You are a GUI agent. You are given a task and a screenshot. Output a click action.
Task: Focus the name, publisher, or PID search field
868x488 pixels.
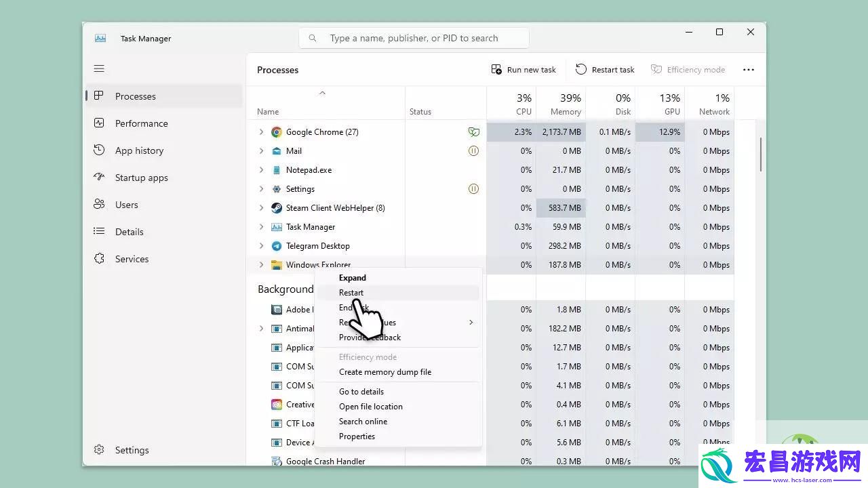pyautogui.click(x=414, y=38)
